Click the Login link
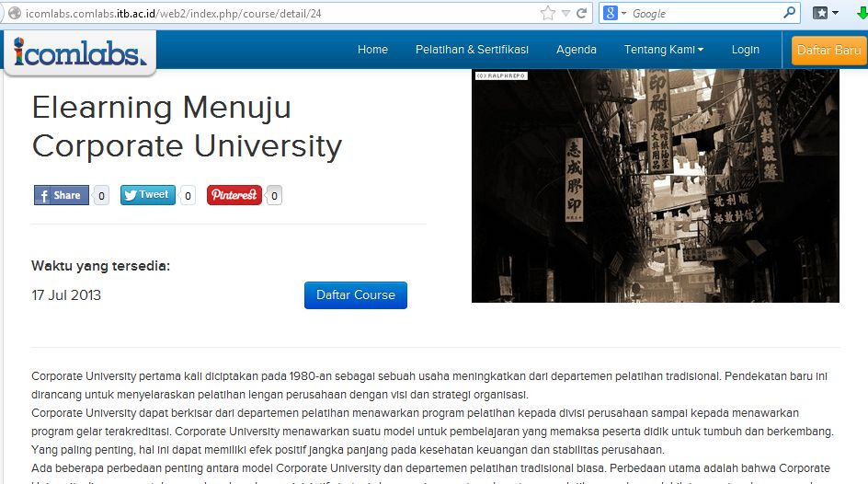This screenshot has height=484, width=868. [745, 50]
